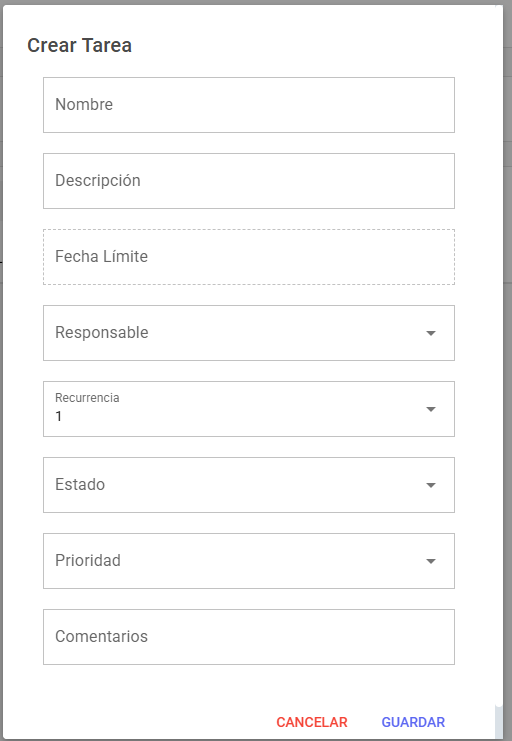
Task: Open the Prioridad select field
Action: click(249, 561)
